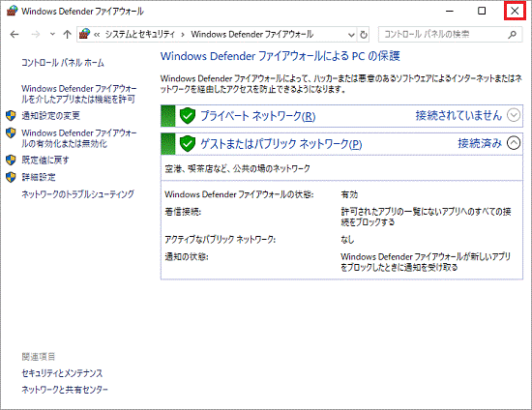Click 空港、喫茶店など description text
The width and height of the screenshot is (532, 410).
(238, 168)
